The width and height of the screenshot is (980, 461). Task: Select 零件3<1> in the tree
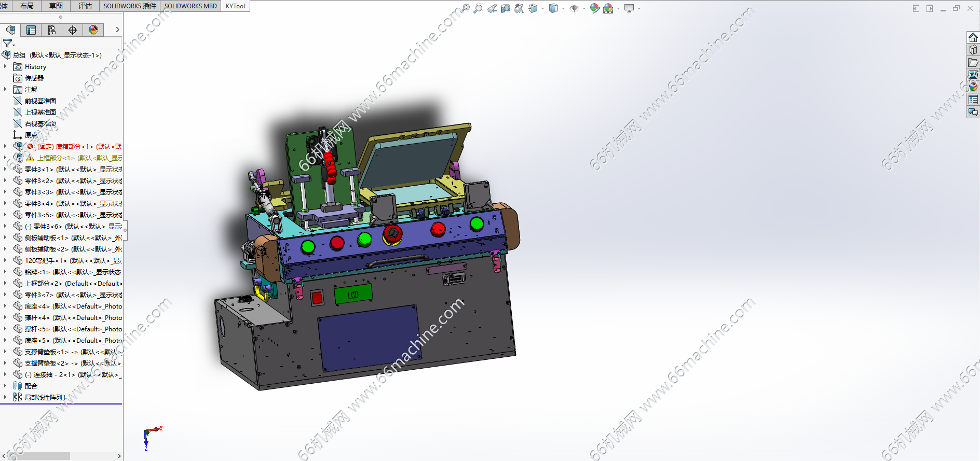(x=67, y=169)
